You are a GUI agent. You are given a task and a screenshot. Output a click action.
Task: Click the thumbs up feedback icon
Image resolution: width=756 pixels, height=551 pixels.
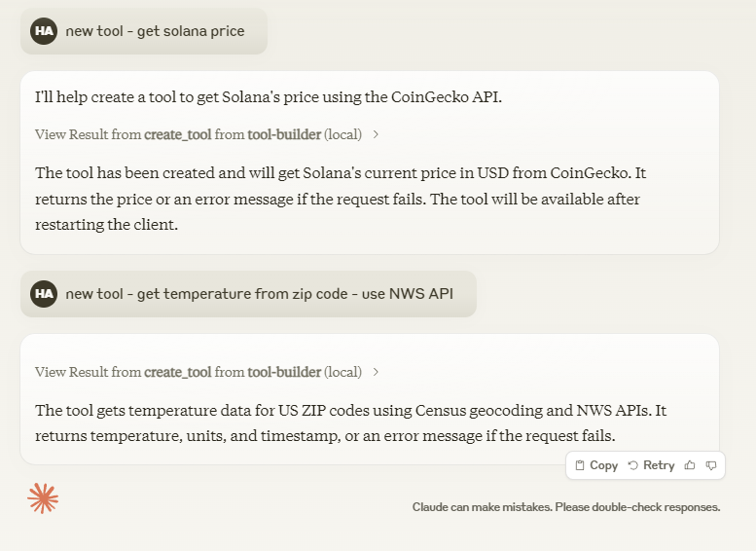690,465
